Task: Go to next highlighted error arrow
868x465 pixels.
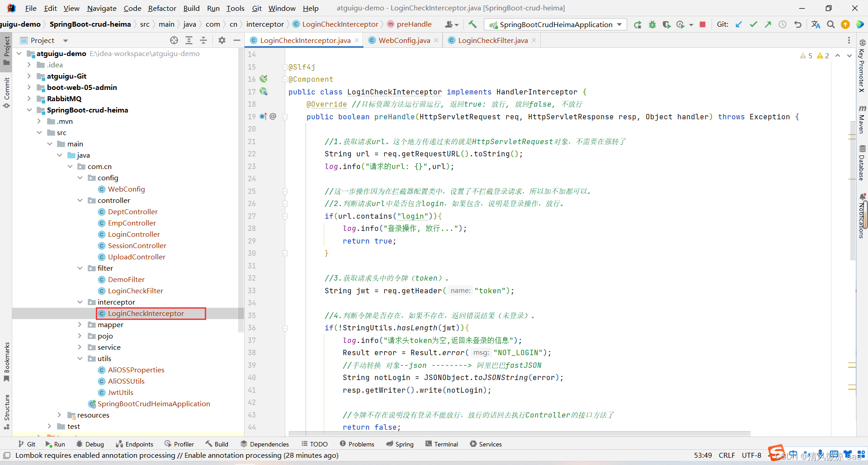Action: (849, 56)
